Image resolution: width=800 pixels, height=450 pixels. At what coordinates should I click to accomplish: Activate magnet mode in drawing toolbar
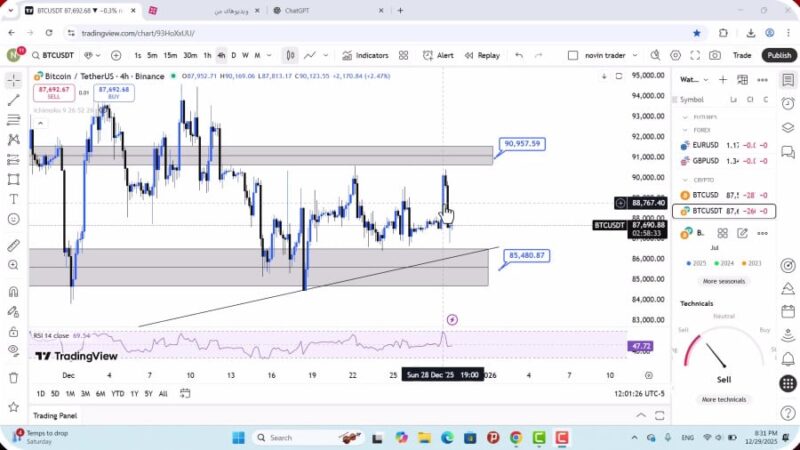click(x=13, y=292)
